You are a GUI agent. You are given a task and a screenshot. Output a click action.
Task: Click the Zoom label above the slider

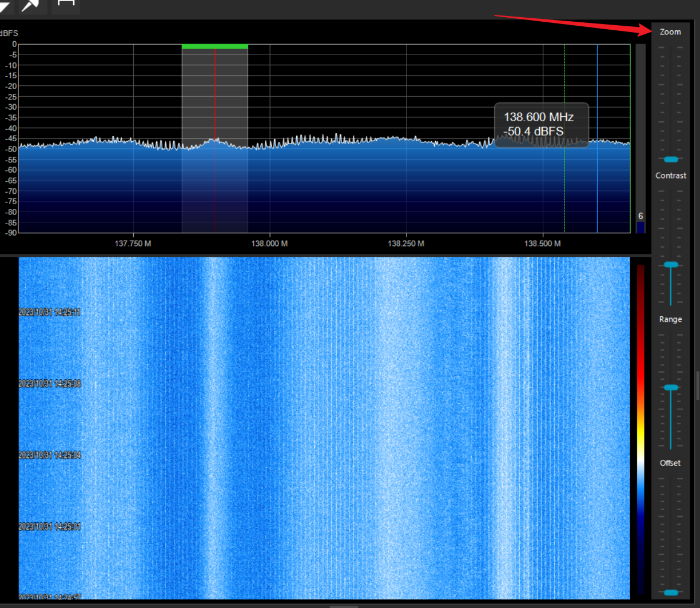coord(670,32)
